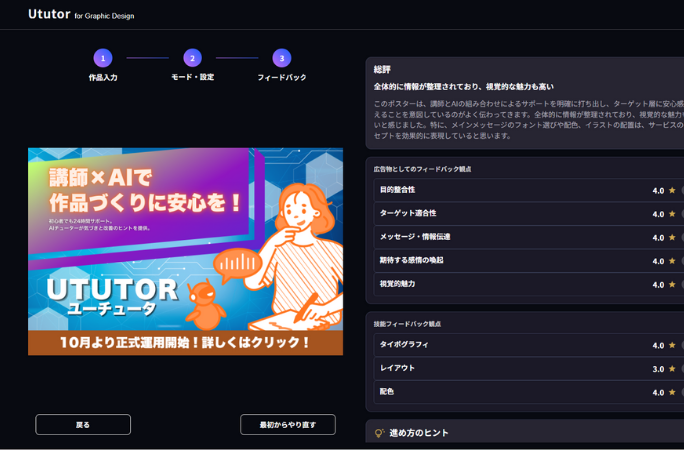Click the lightbulb icon beside 進め方のヒント
The width and height of the screenshot is (684, 450).
(x=379, y=433)
